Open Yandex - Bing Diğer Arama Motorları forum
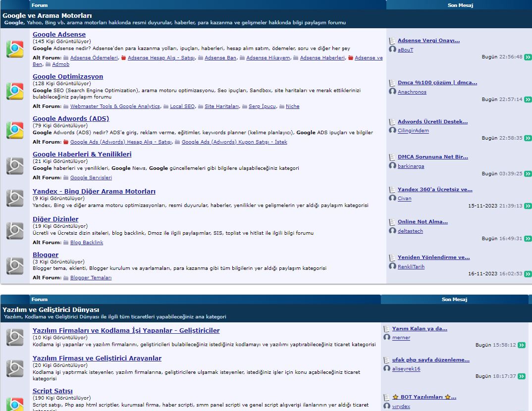Screen dimensions: 532x411 (94, 191)
